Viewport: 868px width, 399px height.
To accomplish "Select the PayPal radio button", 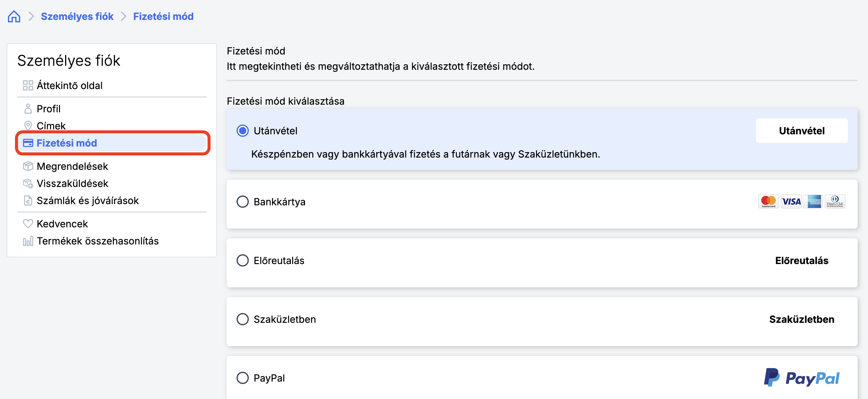I will 243,378.
